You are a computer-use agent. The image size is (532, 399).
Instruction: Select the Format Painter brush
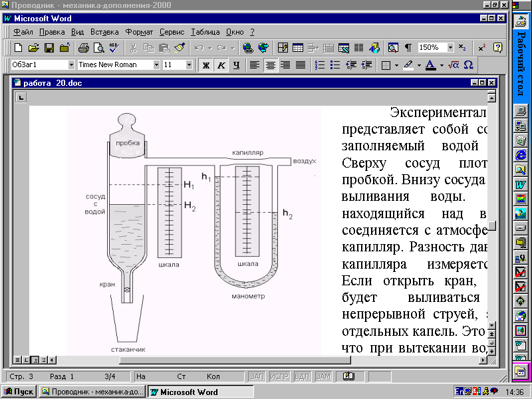pyautogui.click(x=179, y=48)
